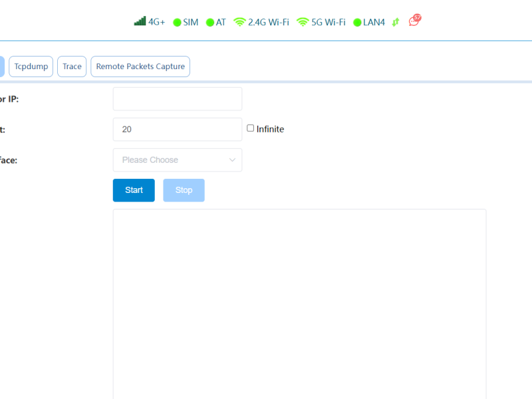Select the highlighted active tab at left edge
The width and height of the screenshot is (532, 399).
2,66
